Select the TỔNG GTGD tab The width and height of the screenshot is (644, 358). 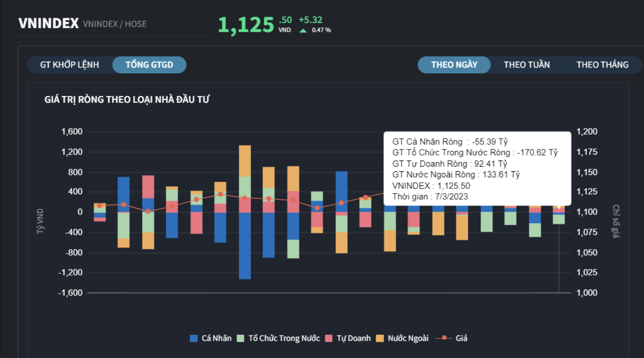[149, 65]
